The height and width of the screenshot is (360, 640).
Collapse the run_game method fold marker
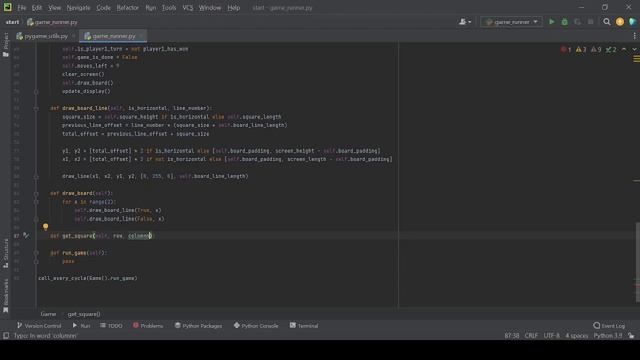(x=36, y=253)
